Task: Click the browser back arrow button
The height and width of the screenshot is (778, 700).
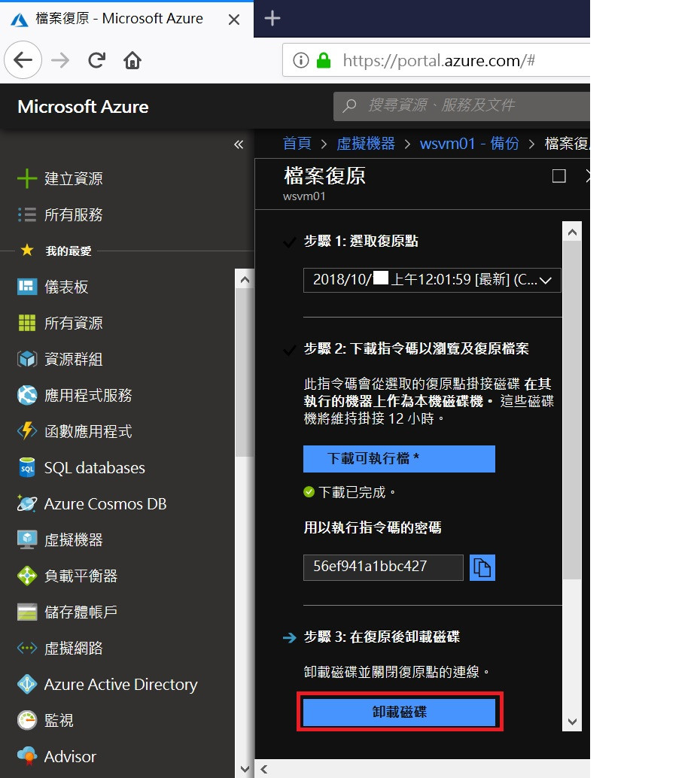Action: tap(23, 60)
